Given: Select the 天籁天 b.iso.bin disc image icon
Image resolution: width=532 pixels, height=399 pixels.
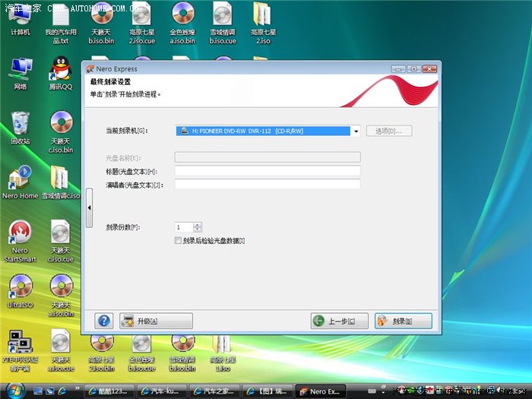Looking at the screenshot, I should point(101,23).
